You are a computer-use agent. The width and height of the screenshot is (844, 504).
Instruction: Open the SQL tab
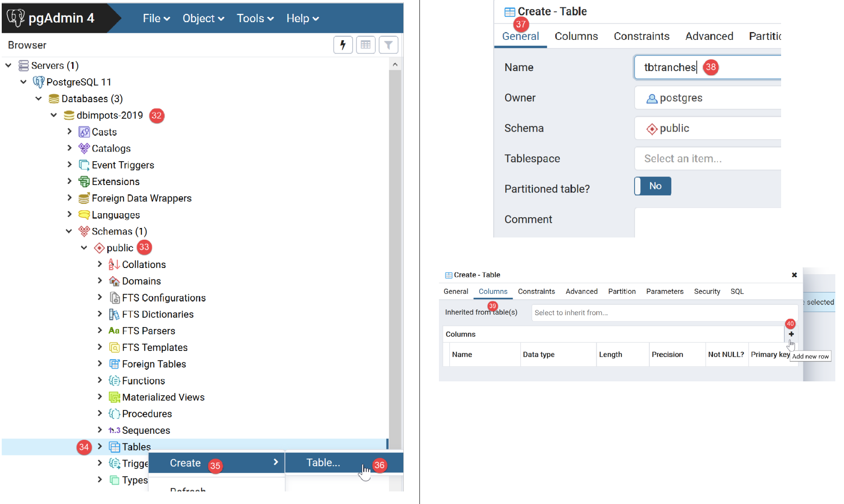736,291
